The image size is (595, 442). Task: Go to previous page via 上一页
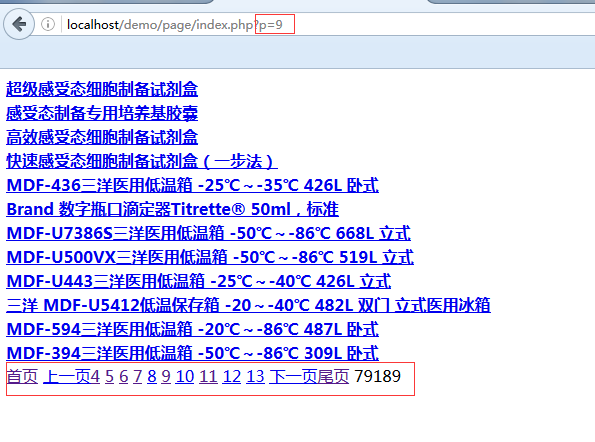click(x=66, y=376)
